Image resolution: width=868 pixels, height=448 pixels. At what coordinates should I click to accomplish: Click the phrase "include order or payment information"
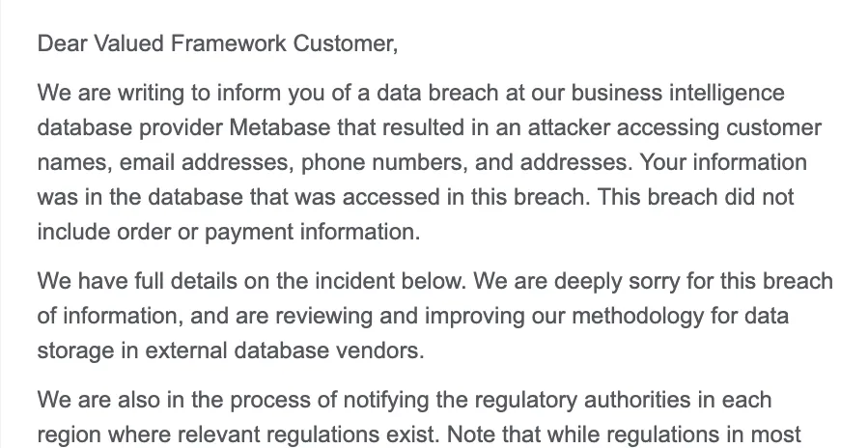click(x=226, y=233)
